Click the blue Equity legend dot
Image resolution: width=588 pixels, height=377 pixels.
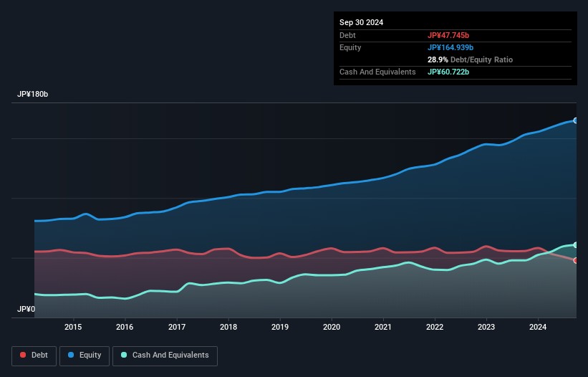tap(72, 355)
